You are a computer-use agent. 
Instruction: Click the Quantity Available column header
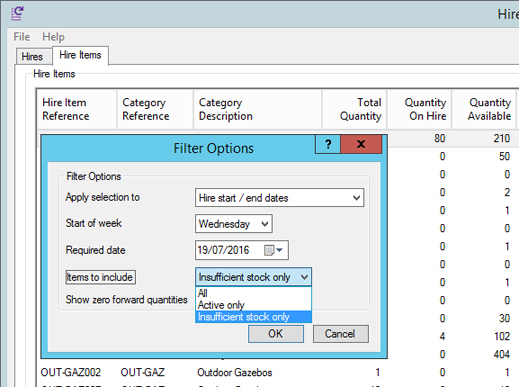[484, 109]
